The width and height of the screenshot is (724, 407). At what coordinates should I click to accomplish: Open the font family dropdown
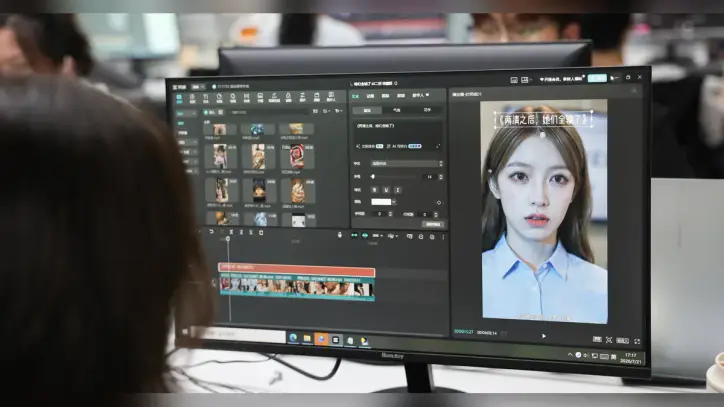click(407, 164)
